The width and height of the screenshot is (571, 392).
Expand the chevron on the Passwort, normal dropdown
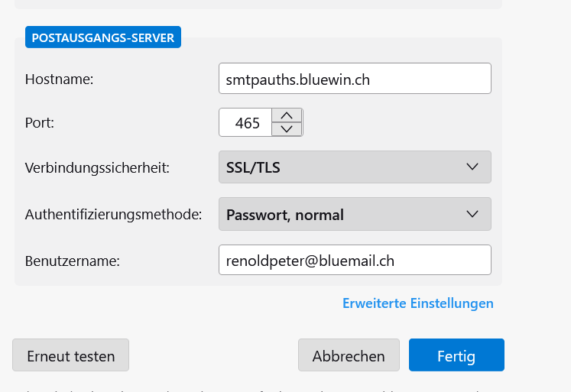coord(472,215)
